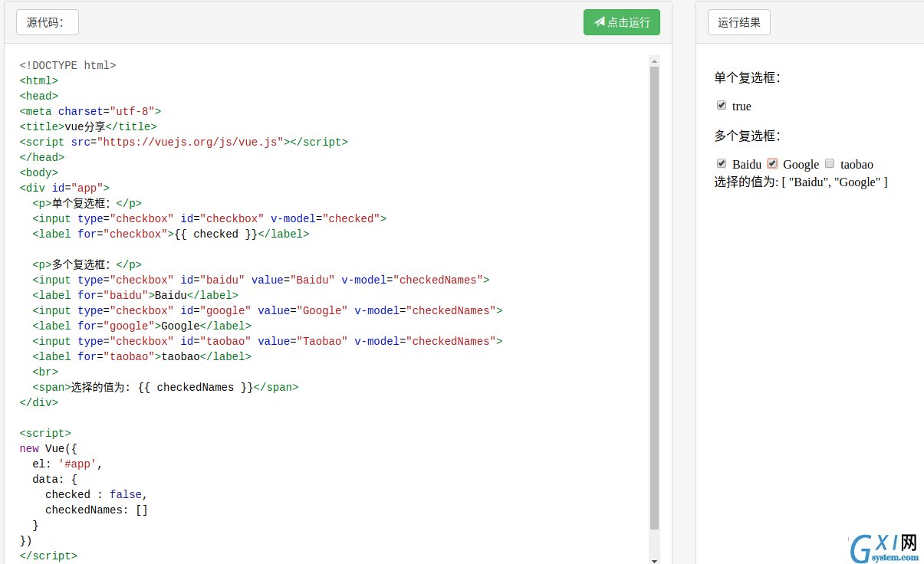Check the taobao checkbox
Image resolution: width=924 pixels, height=564 pixels.
(x=830, y=164)
